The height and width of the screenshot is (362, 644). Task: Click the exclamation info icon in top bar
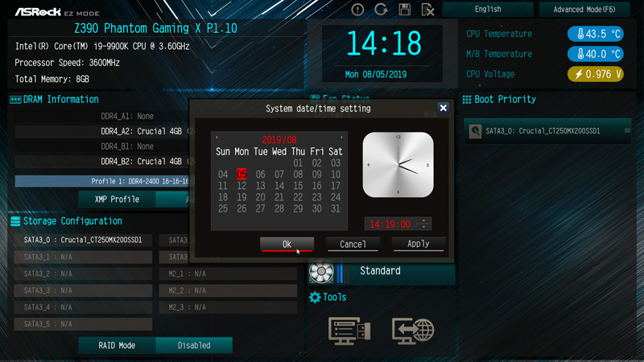[x=357, y=10]
